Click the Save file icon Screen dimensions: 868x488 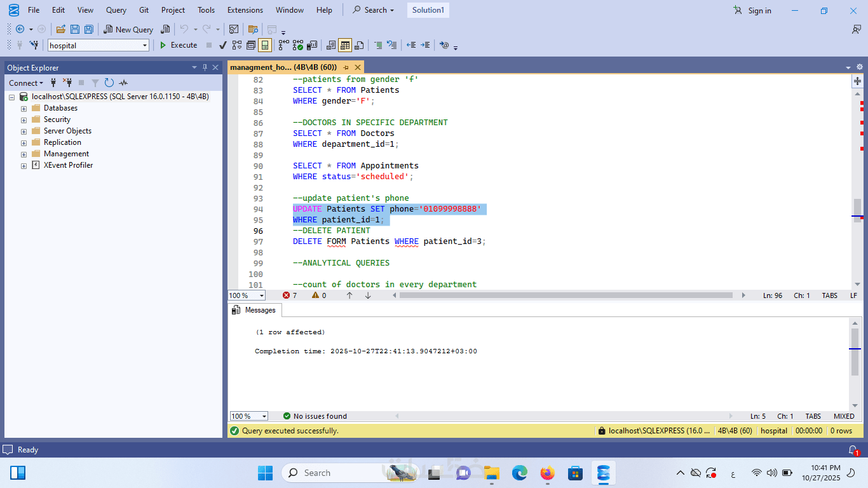tap(75, 29)
